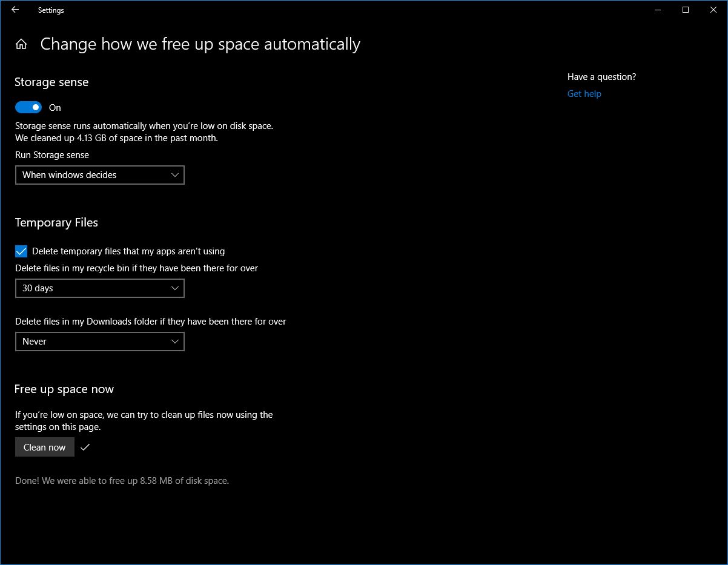Uncheck Delete temporary files checkbox
This screenshot has height=565, width=728.
tap(21, 251)
